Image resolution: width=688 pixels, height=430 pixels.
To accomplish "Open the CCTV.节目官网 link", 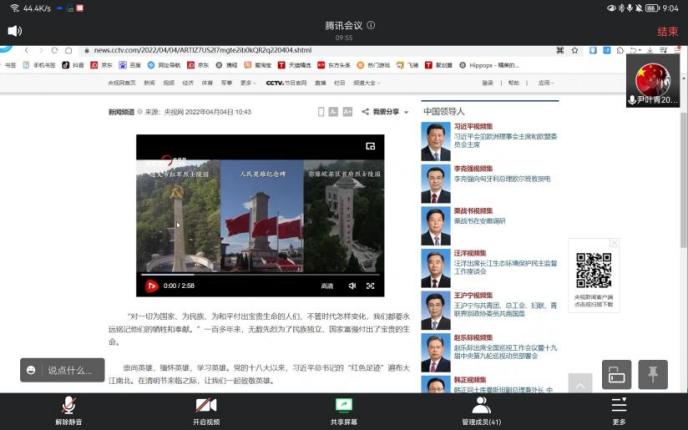I will pyautogui.click(x=286, y=82).
